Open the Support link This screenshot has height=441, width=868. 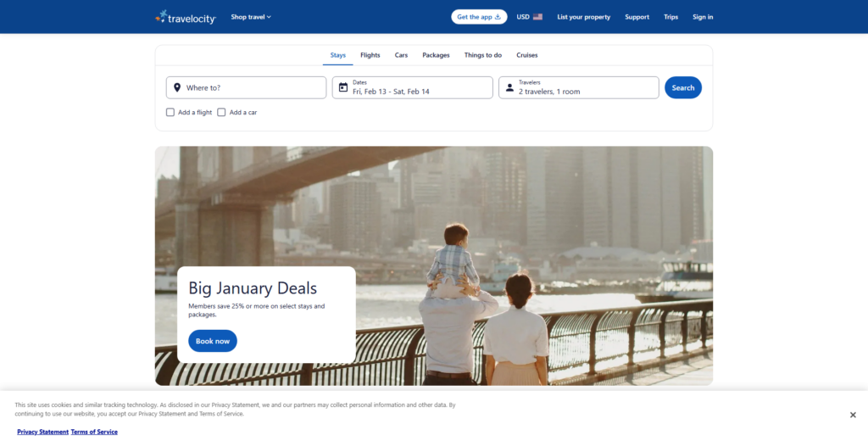(x=637, y=17)
